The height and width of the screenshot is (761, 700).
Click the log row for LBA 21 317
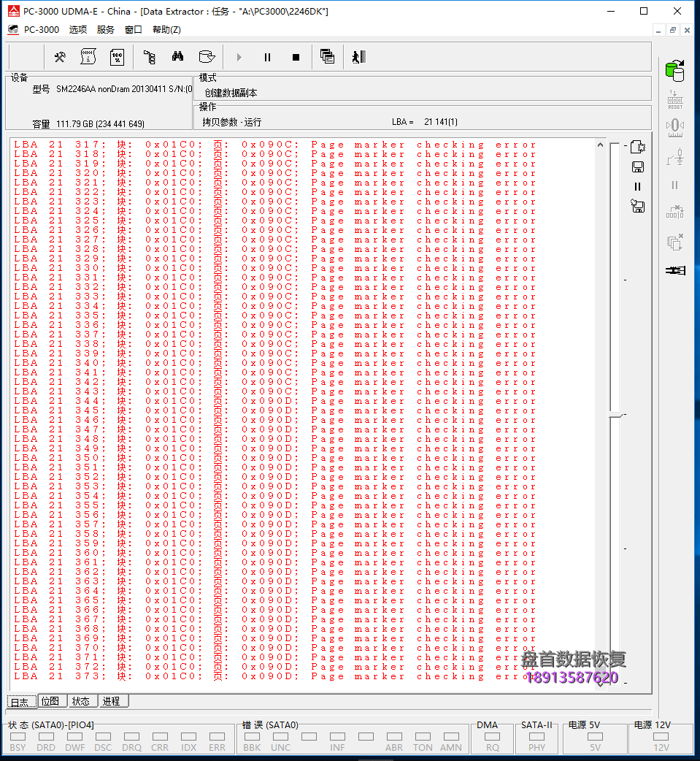(x=275, y=145)
